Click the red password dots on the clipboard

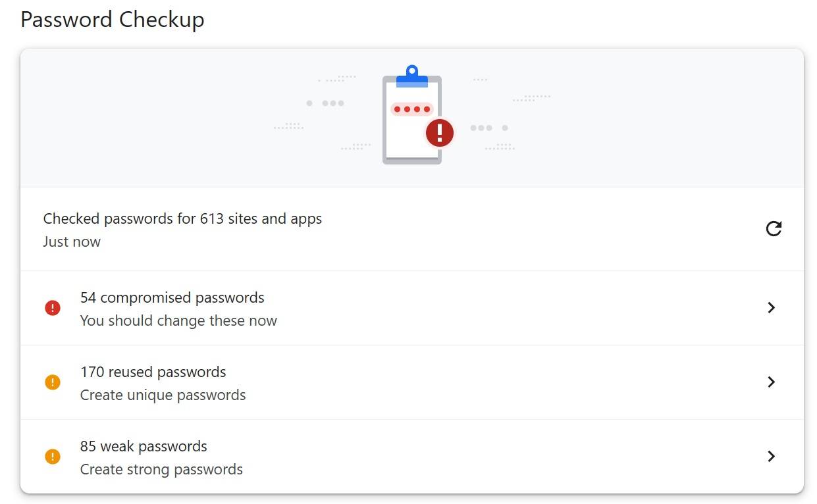[411, 109]
